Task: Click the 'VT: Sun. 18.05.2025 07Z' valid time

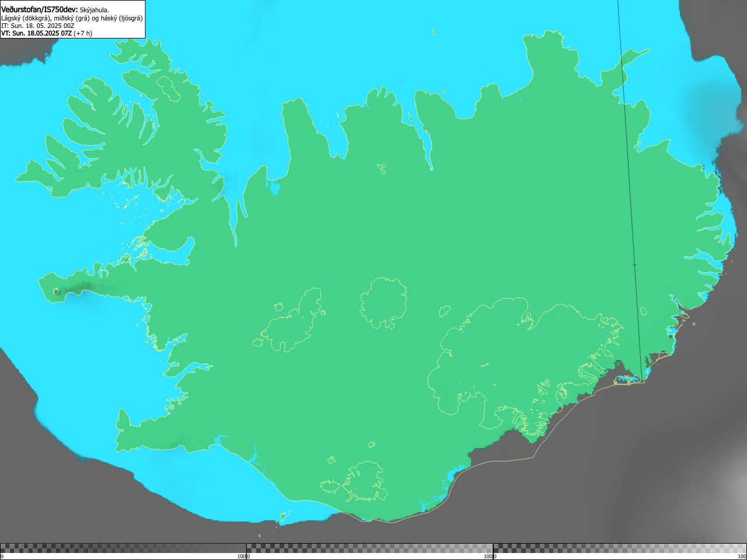Action: (36, 33)
